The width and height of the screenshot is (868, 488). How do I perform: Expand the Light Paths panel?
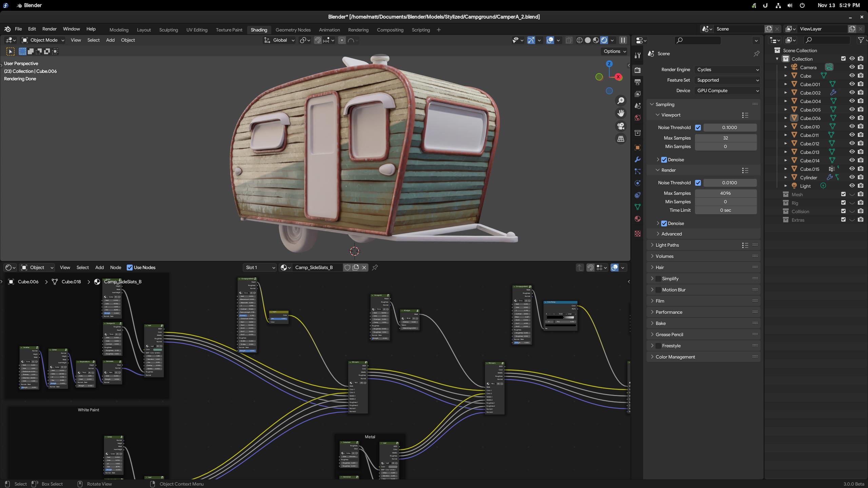[667, 245]
